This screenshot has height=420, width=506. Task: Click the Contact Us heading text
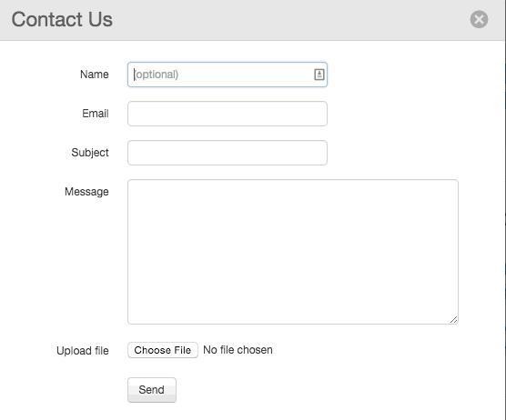(x=62, y=19)
